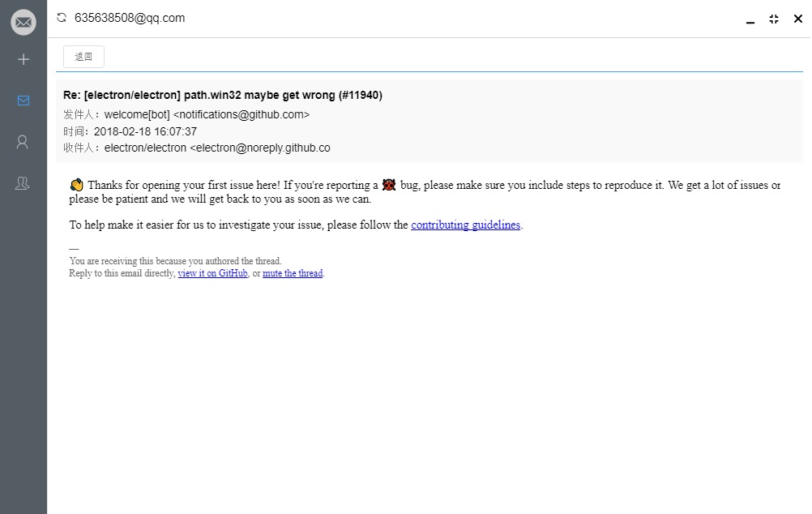The width and height of the screenshot is (812, 514).
Task: Click the account address 635638508@qq.com
Action: pyautogui.click(x=130, y=18)
